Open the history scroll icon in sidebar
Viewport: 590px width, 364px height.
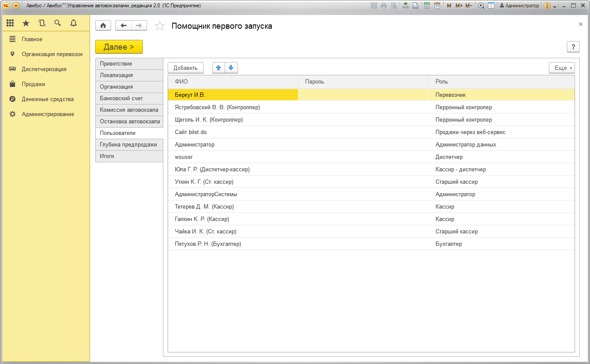click(x=42, y=23)
